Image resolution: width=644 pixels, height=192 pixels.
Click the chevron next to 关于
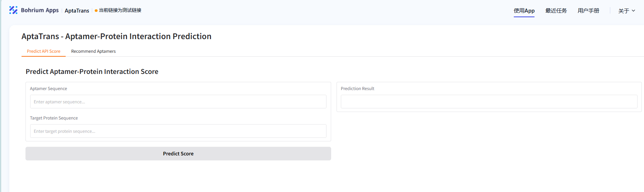coord(633,11)
